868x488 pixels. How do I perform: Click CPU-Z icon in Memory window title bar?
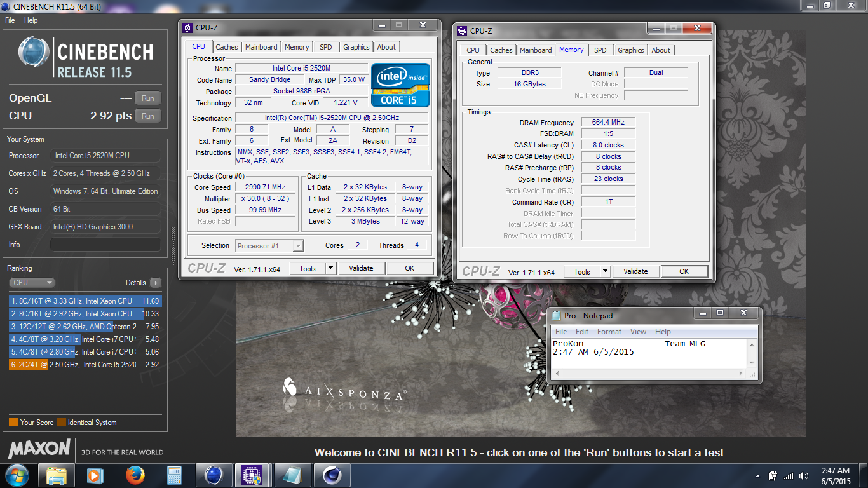click(x=462, y=30)
